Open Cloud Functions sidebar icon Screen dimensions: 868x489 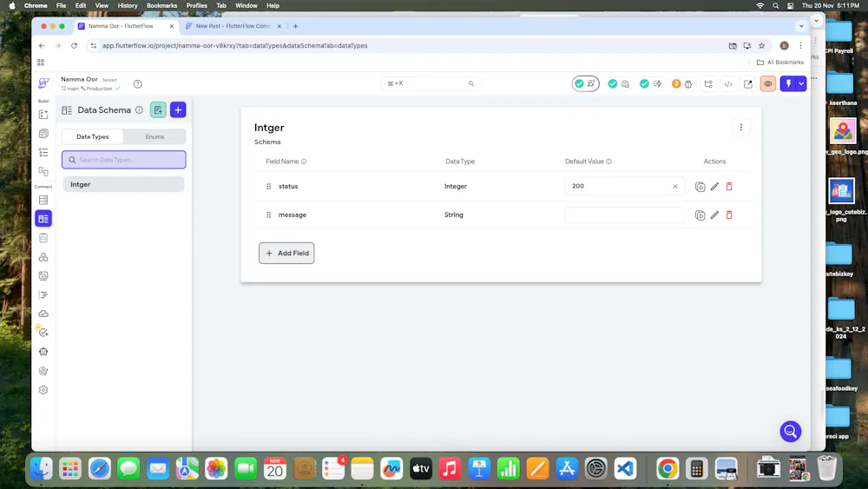[x=43, y=314]
